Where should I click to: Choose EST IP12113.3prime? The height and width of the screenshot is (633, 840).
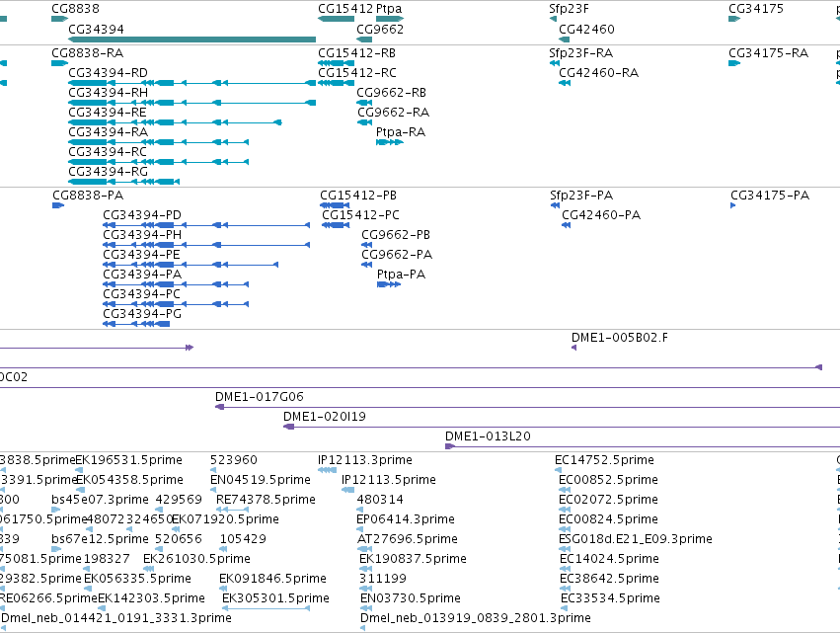pyautogui.click(x=365, y=460)
